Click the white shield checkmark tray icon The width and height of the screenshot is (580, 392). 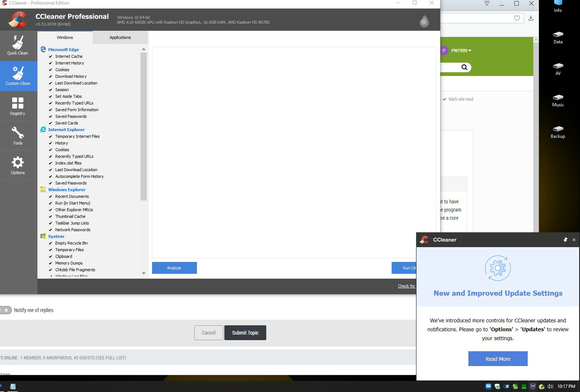497,386
